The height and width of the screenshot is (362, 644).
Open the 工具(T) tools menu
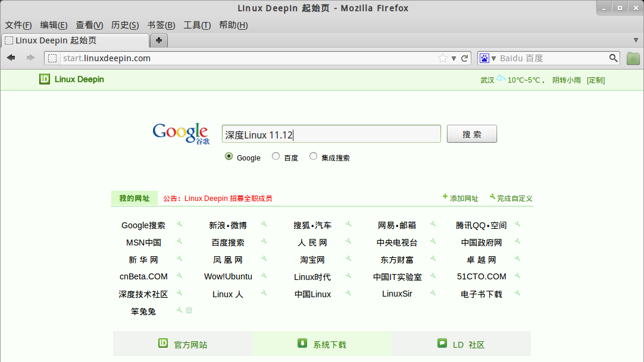point(196,25)
